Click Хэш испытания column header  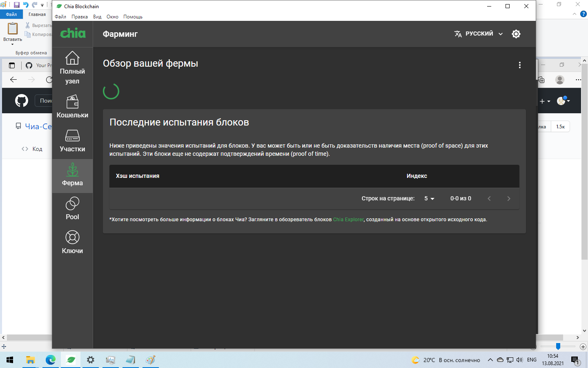point(138,176)
